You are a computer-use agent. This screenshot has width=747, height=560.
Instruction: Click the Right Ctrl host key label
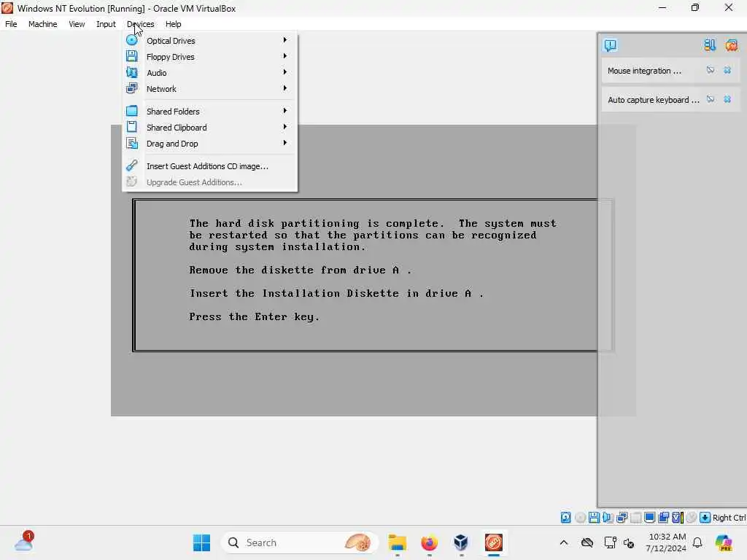click(x=729, y=518)
